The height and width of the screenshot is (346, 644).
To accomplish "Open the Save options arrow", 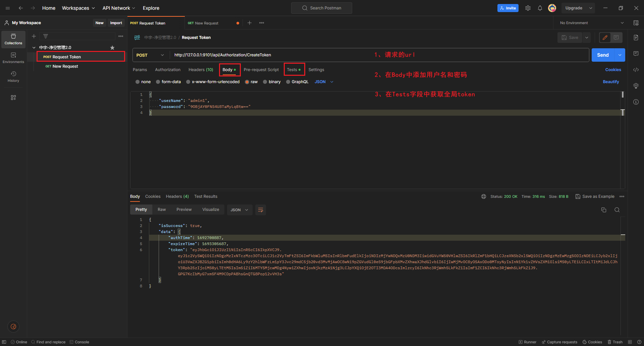I will tap(587, 38).
